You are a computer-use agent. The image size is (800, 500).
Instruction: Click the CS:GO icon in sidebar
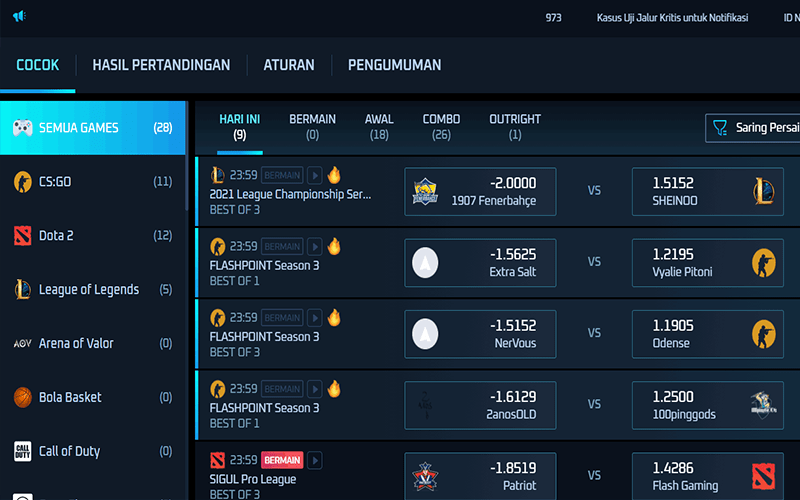22,182
